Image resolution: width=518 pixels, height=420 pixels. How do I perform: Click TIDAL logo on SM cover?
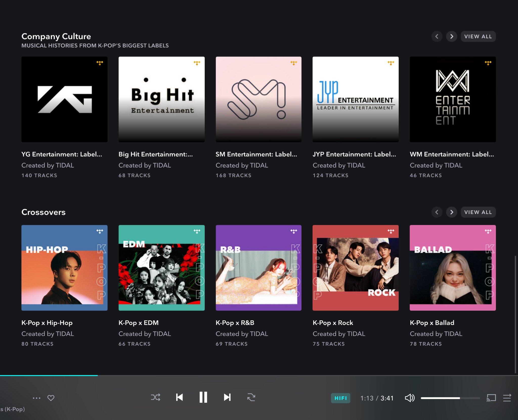[294, 63]
